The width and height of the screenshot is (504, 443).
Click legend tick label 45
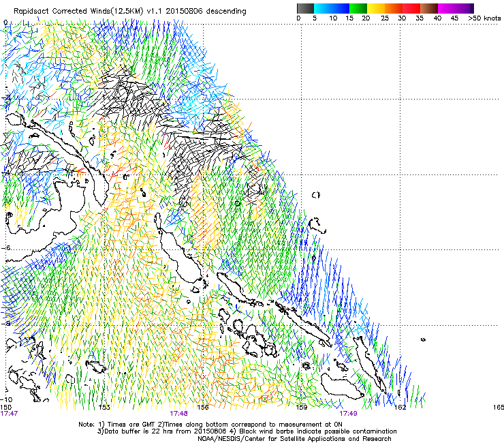pyautogui.click(x=454, y=18)
